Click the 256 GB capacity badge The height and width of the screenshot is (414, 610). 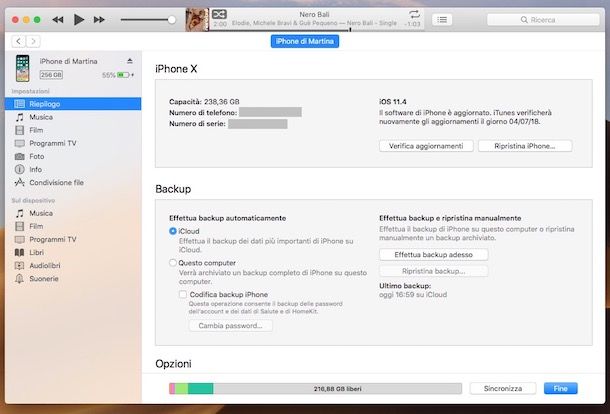point(51,75)
